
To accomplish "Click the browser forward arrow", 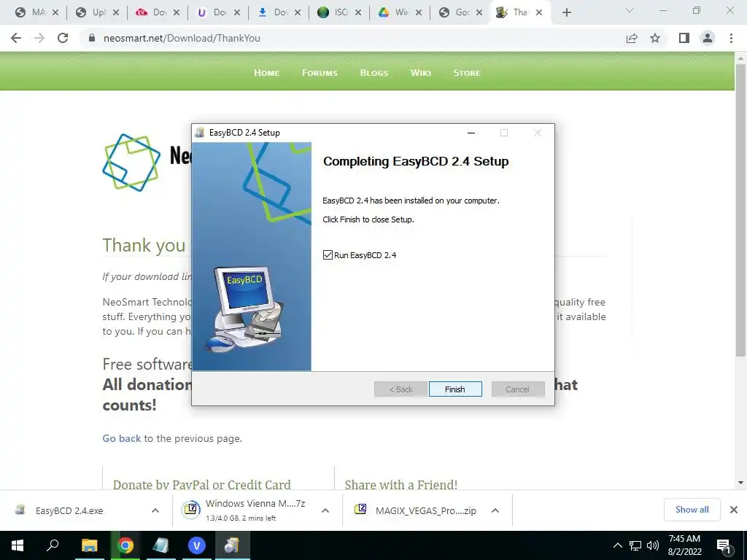I will (39, 38).
